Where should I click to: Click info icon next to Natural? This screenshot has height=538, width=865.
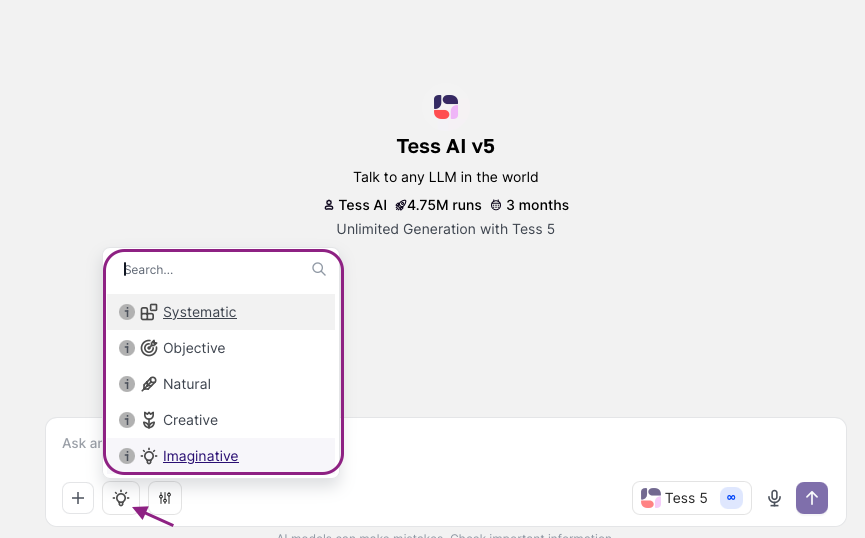click(x=127, y=384)
